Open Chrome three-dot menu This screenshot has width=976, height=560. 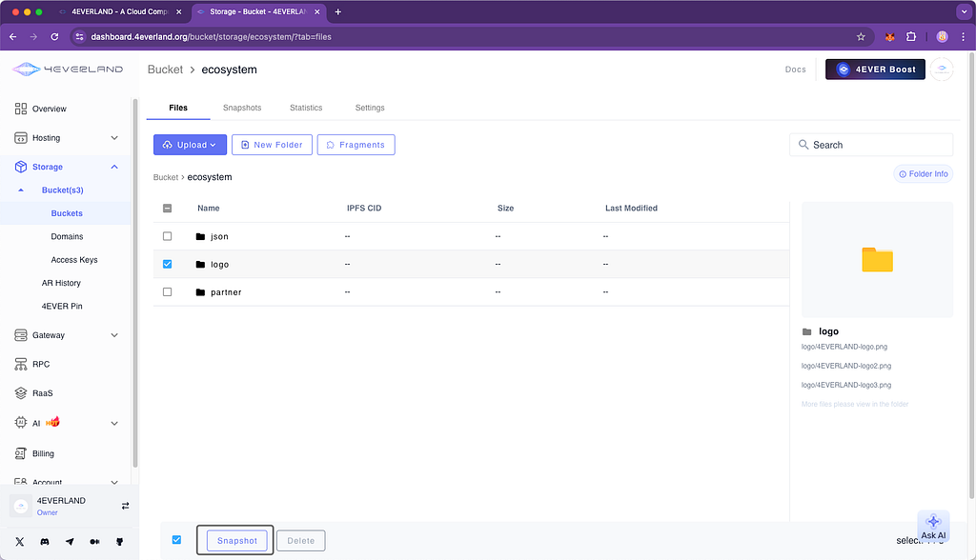[963, 37]
